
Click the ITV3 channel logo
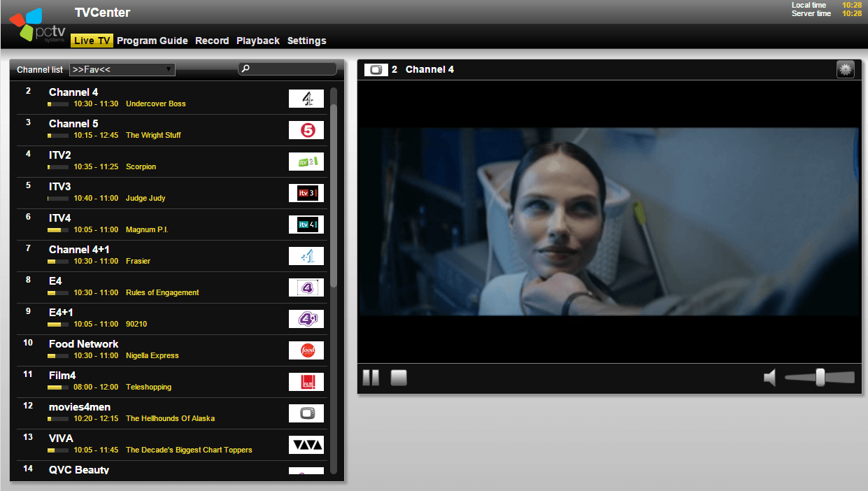[306, 193]
